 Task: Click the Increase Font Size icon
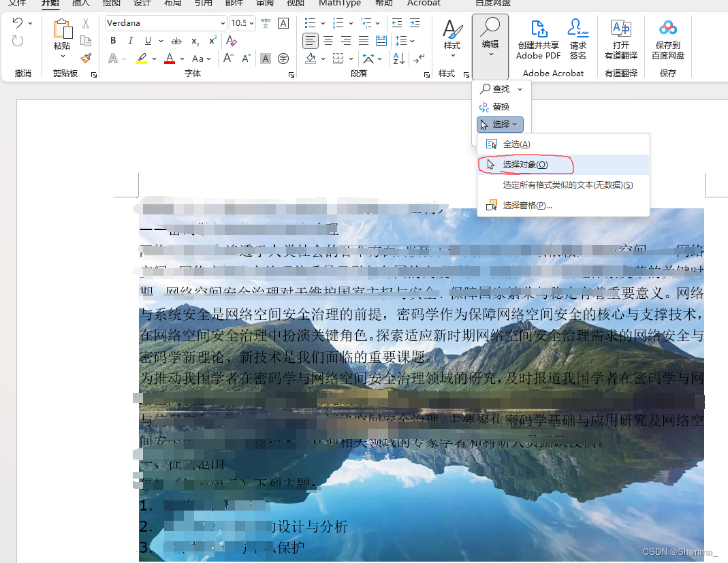(228, 58)
